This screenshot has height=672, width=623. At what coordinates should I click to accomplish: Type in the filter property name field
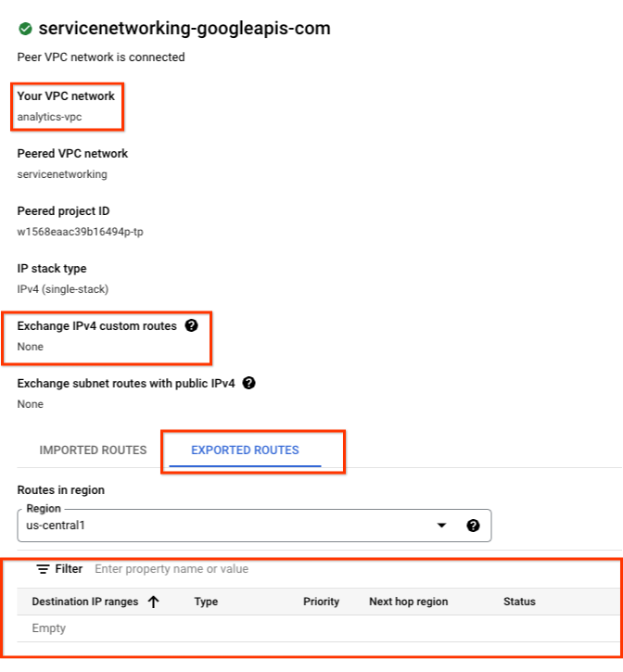click(278, 569)
